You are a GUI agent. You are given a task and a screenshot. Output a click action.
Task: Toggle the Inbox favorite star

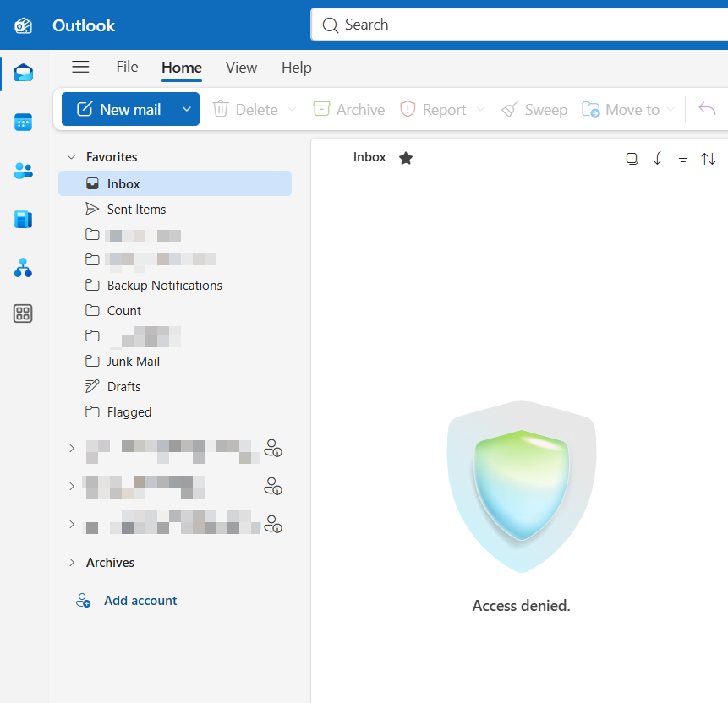coord(406,158)
